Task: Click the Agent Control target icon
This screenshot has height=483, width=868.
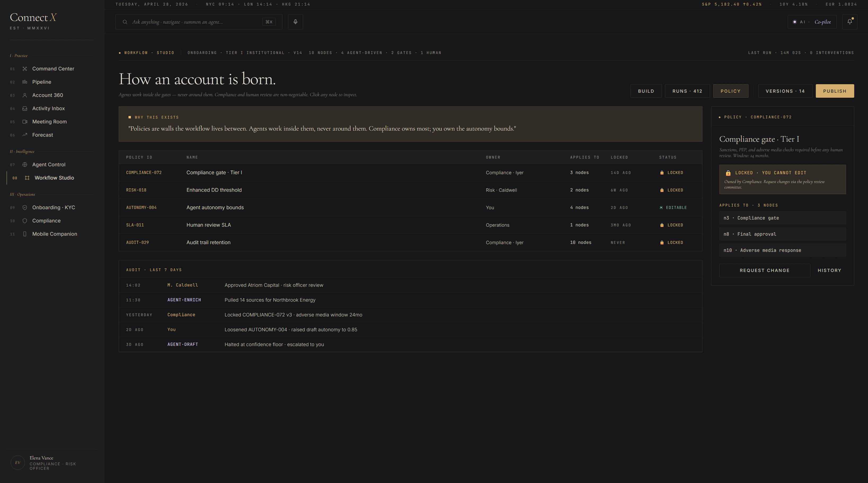Action: coord(25,165)
